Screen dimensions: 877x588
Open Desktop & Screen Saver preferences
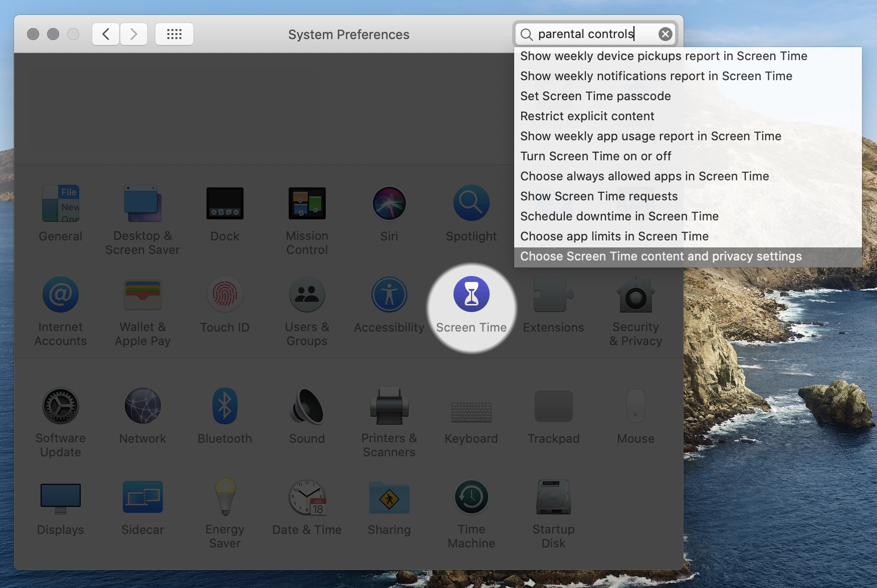(x=143, y=203)
